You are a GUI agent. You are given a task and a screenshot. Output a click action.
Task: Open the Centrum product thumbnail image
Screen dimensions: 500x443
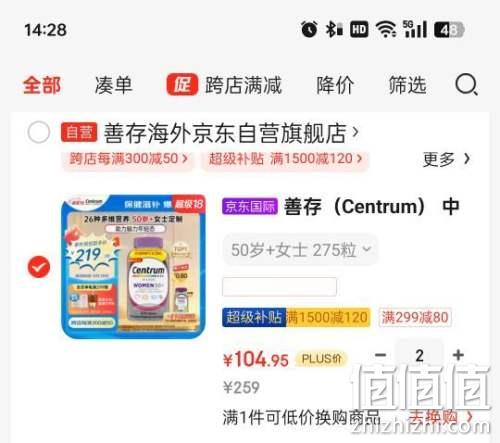click(x=134, y=266)
